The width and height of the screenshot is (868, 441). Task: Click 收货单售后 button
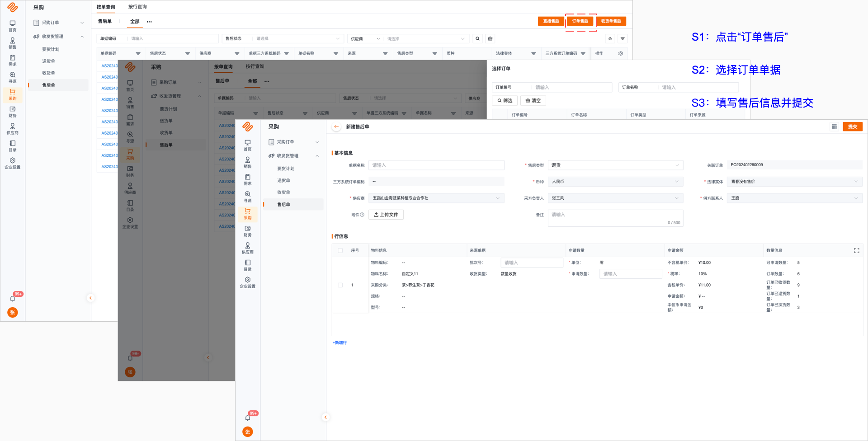coord(611,21)
